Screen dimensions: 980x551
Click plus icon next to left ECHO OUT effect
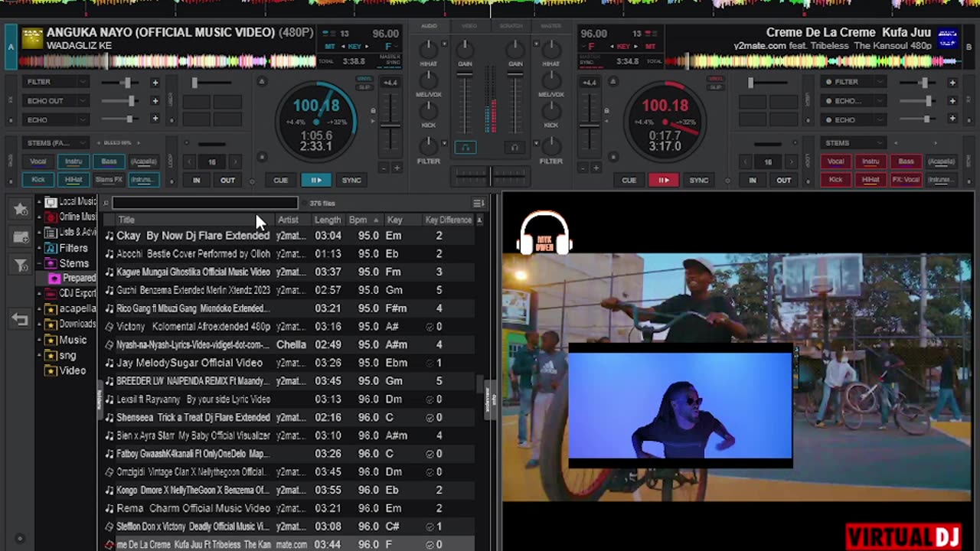point(155,101)
